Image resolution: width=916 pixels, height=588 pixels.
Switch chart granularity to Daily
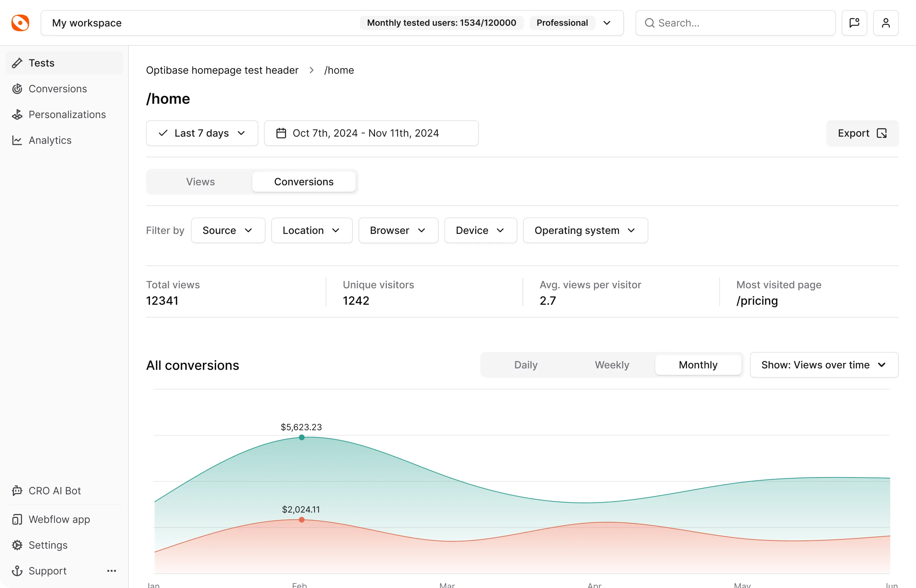click(x=526, y=365)
